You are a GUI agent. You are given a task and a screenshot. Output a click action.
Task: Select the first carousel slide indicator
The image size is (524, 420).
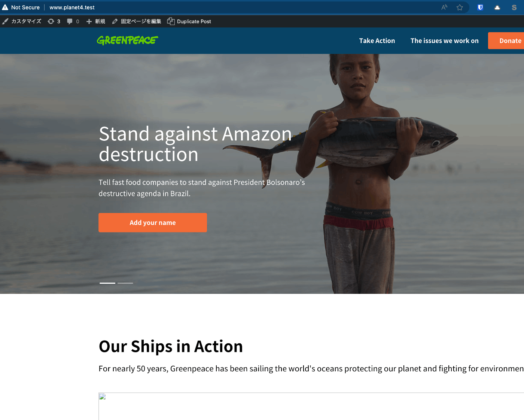pyautogui.click(x=107, y=283)
